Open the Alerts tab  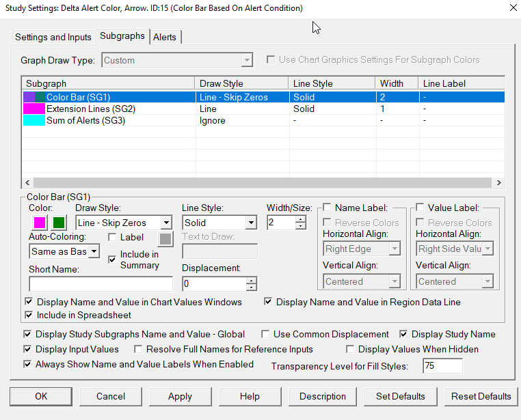pyautogui.click(x=165, y=37)
